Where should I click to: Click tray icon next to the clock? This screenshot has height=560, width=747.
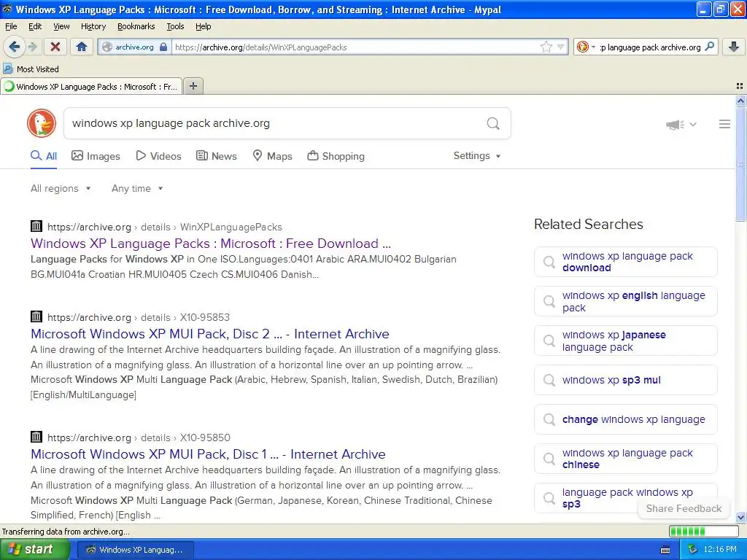tap(692, 550)
